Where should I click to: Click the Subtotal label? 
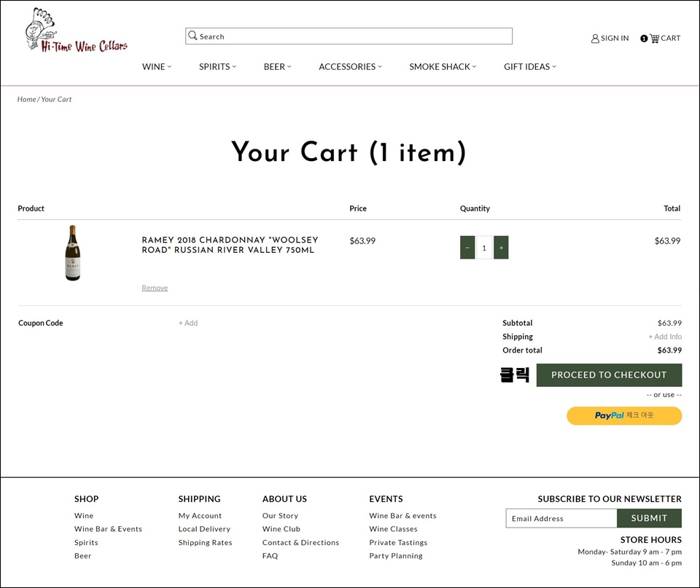(x=518, y=323)
